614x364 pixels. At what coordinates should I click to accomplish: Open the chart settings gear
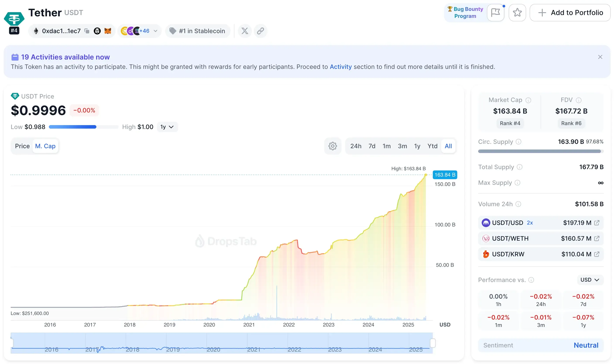(x=333, y=146)
